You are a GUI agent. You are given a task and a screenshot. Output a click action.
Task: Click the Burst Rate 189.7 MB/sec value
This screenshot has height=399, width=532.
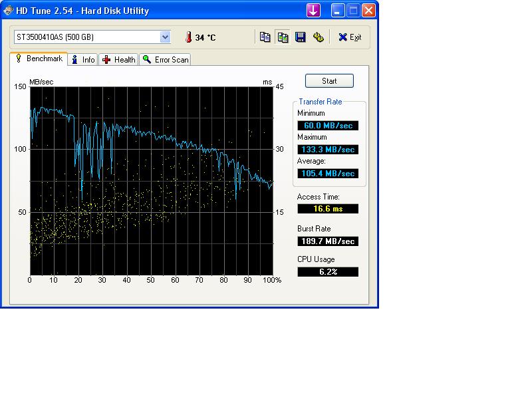(328, 241)
